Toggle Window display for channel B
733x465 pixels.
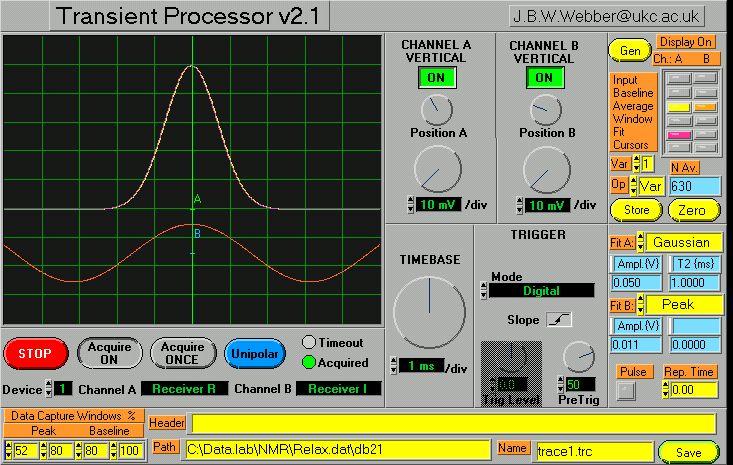point(705,121)
